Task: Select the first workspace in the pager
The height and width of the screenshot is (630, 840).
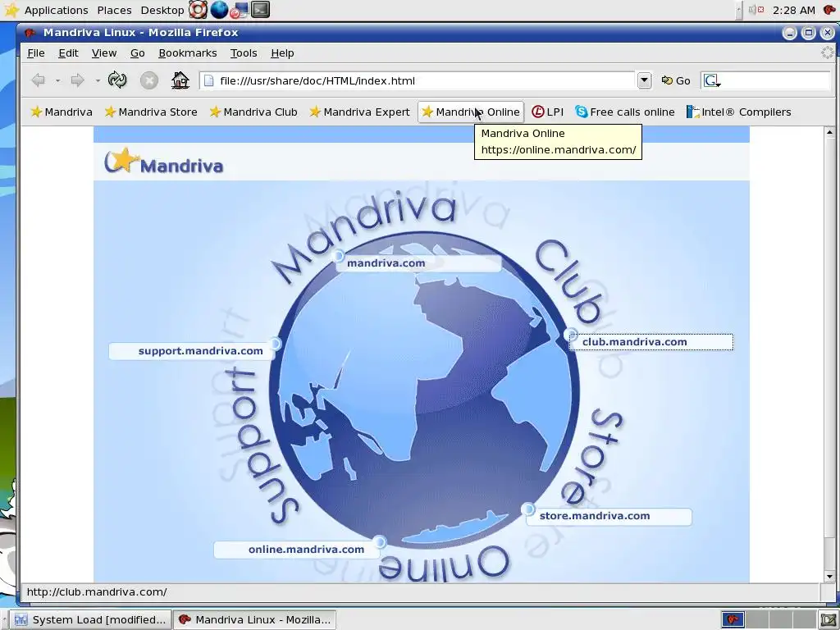Action: pyautogui.click(x=733, y=620)
